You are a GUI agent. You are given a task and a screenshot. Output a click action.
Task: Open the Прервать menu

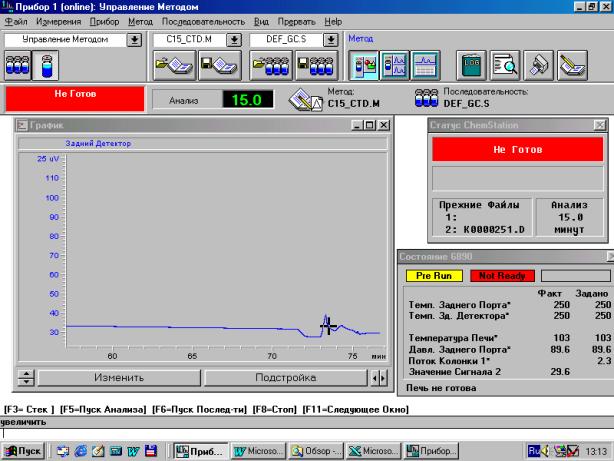(x=296, y=22)
